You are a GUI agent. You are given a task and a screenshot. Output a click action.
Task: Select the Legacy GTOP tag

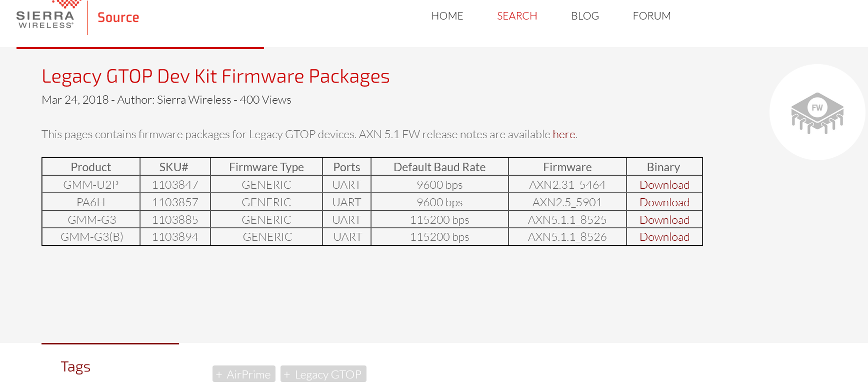click(x=323, y=374)
